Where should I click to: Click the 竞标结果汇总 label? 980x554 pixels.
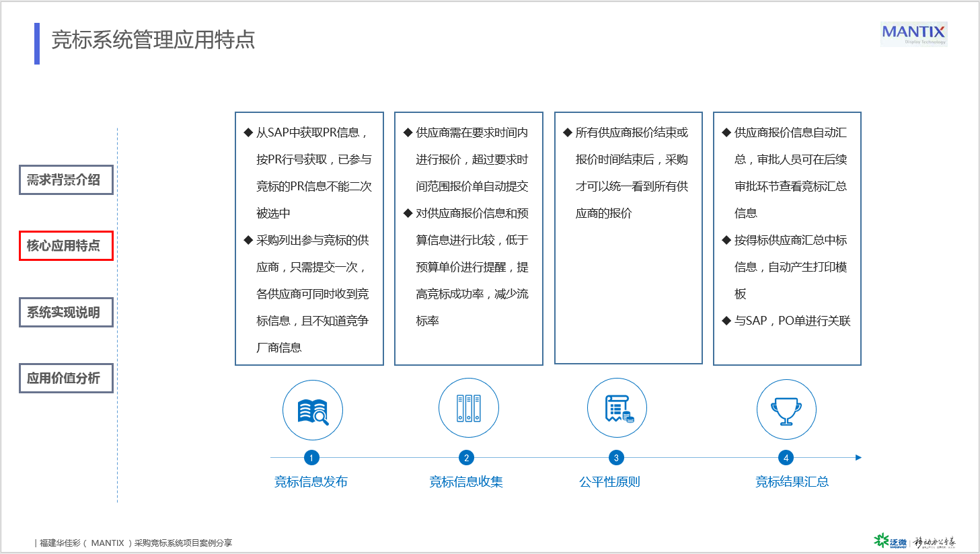click(792, 481)
